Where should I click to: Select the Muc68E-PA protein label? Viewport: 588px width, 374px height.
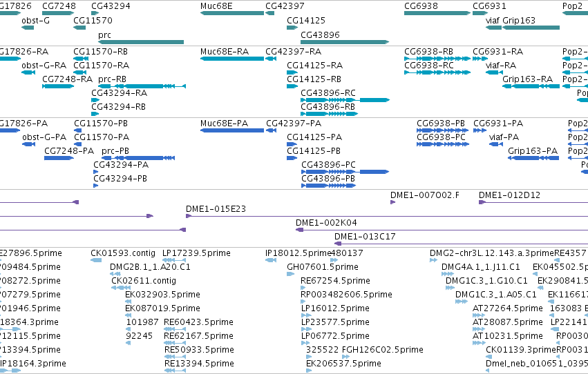coord(225,124)
